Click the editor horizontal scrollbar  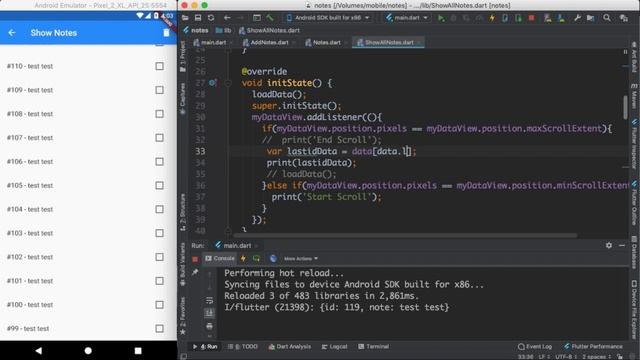coord(405,236)
